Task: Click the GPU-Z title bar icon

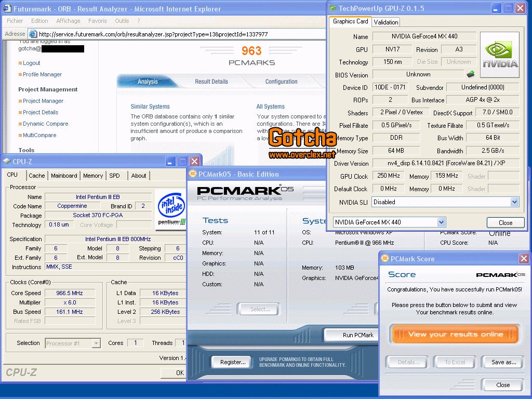Action: point(333,8)
